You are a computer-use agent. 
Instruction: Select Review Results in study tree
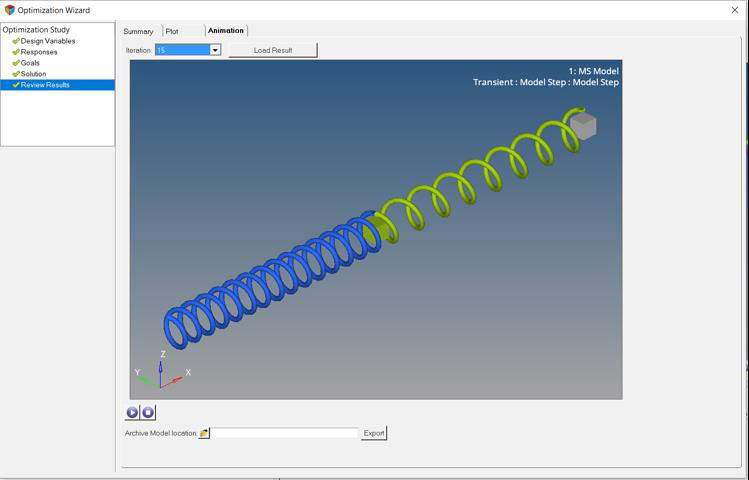click(x=45, y=85)
